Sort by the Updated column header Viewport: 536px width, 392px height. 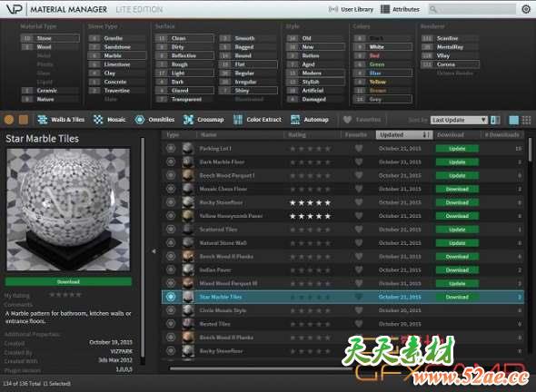click(x=404, y=135)
